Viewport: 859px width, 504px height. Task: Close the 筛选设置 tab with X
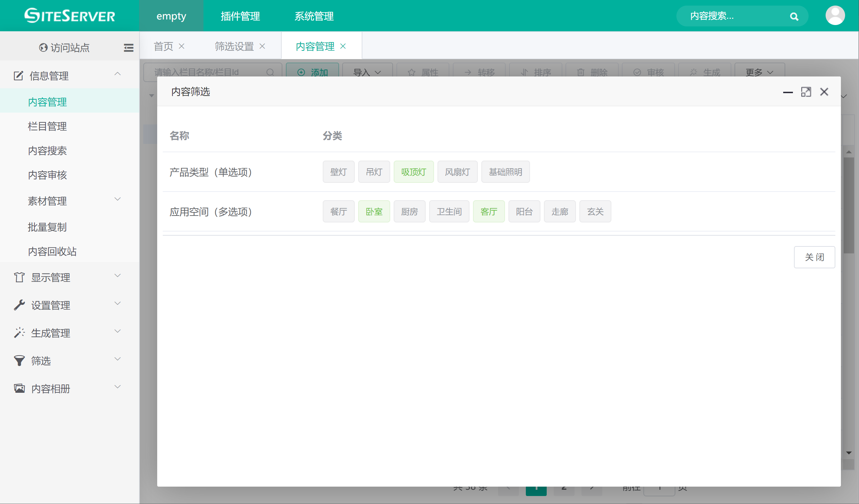[263, 46]
